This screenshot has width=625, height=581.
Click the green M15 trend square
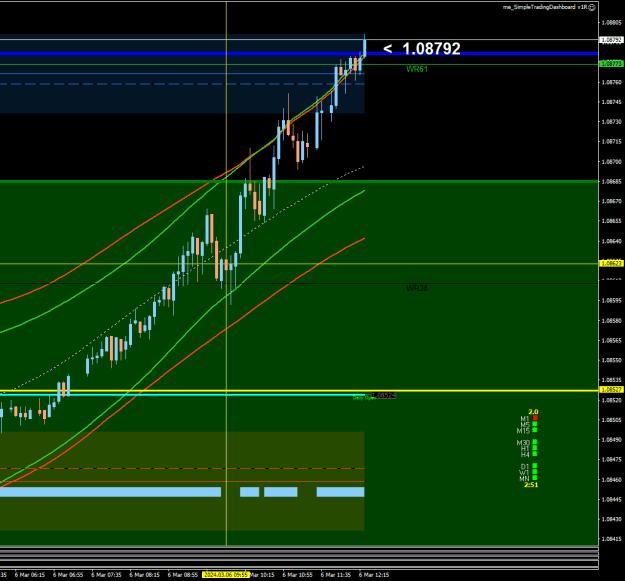[535, 430]
